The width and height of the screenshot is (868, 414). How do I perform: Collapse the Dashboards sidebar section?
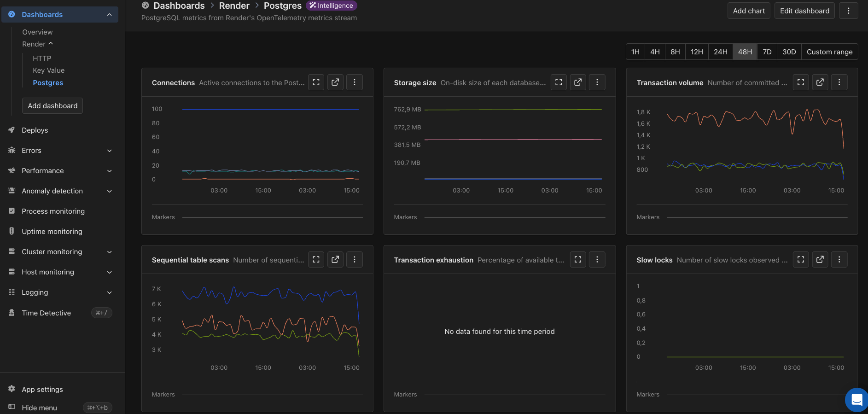click(x=109, y=14)
